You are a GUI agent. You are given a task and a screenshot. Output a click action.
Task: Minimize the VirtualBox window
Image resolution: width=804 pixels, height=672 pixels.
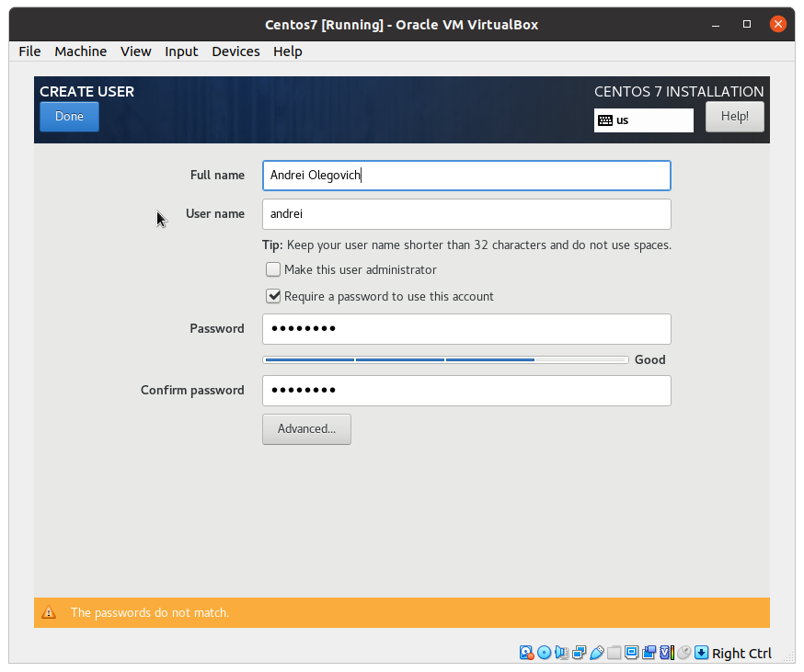coord(716,24)
